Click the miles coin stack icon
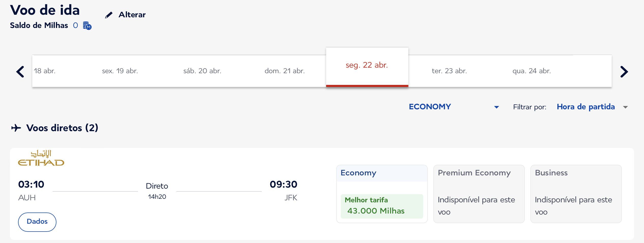Image resolution: width=644 pixels, height=243 pixels. click(87, 25)
